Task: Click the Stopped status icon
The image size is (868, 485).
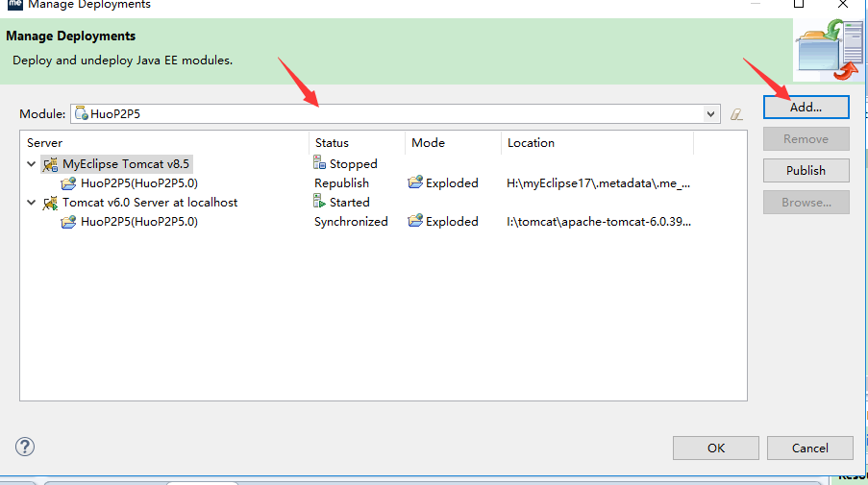Action: pos(319,162)
